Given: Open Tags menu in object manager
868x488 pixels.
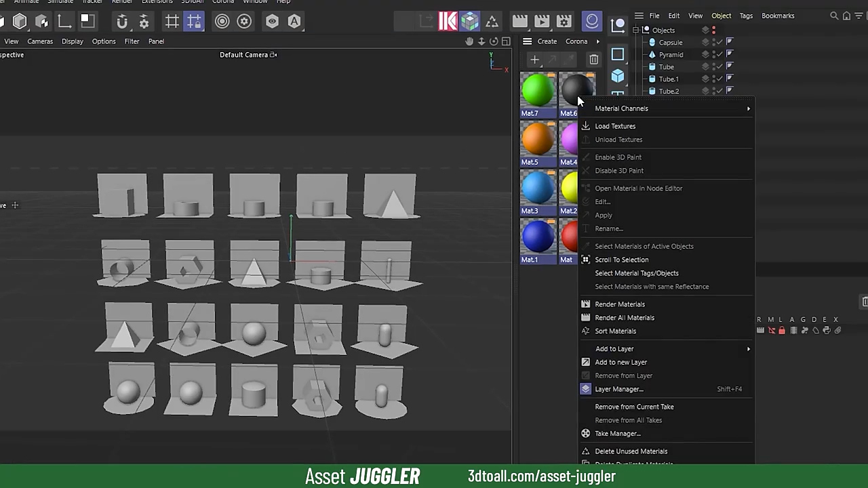Looking at the screenshot, I should click(x=746, y=16).
